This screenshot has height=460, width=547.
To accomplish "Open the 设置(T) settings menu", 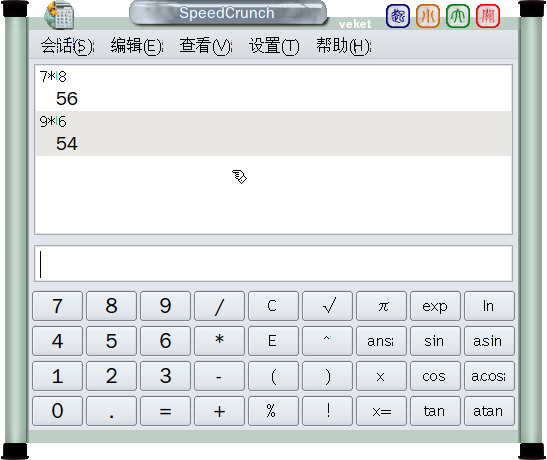I will pyautogui.click(x=274, y=46).
